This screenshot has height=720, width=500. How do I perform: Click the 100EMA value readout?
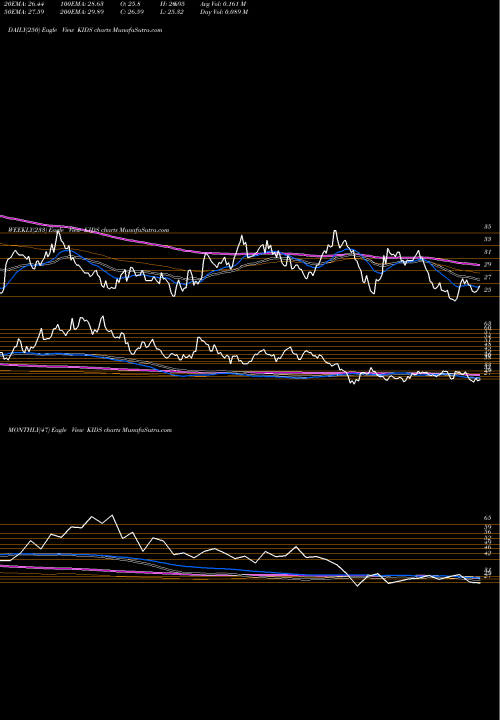81,4
